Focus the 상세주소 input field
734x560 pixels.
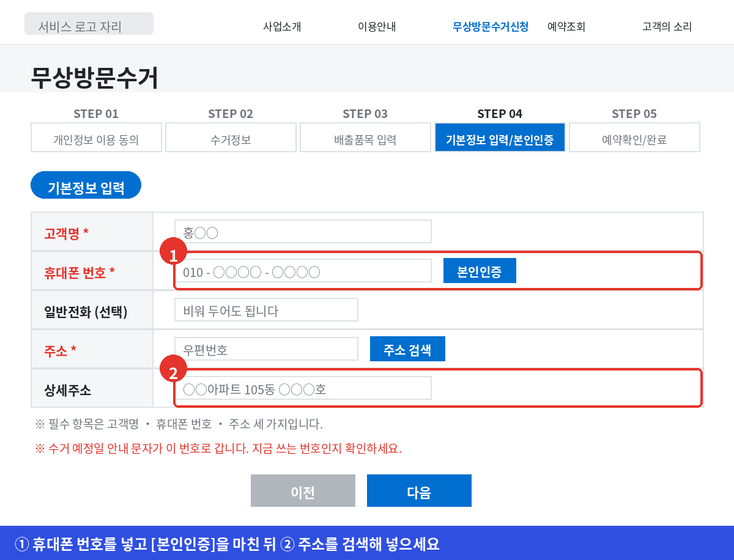(x=303, y=388)
